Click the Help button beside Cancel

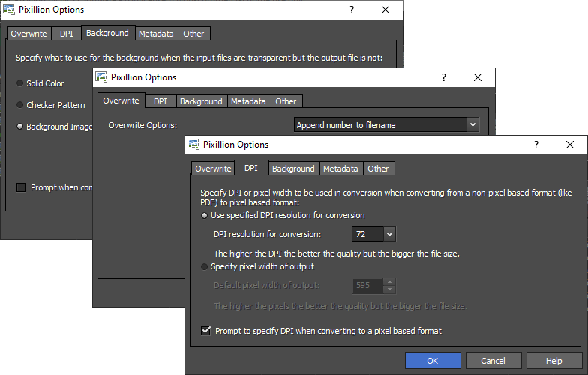[x=553, y=361]
